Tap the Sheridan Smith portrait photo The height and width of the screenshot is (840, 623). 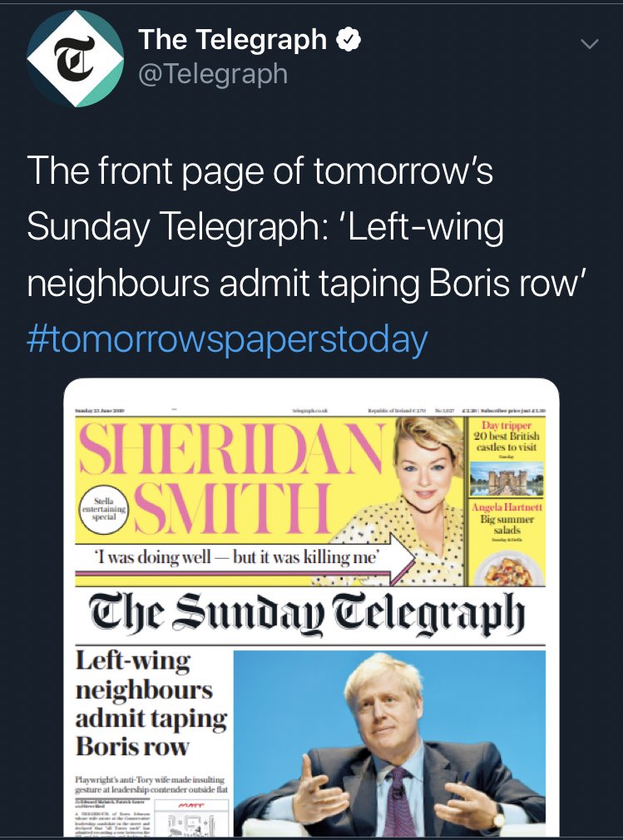pos(423,502)
